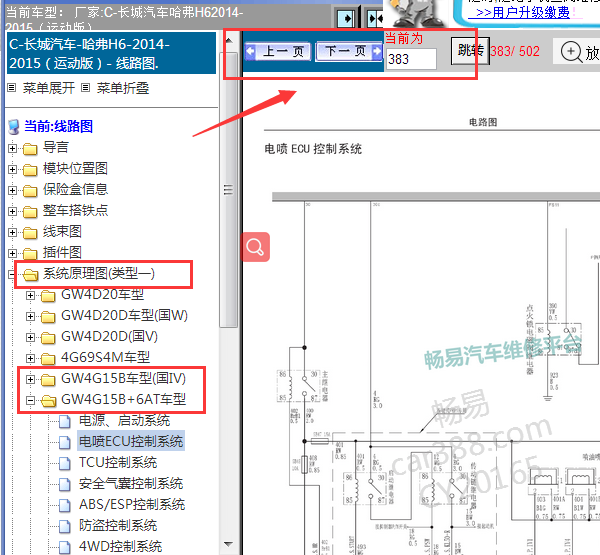Click the zoom-in 放大 magnifier icon
This screenshot has height=555, width=600.
[571, 51]
